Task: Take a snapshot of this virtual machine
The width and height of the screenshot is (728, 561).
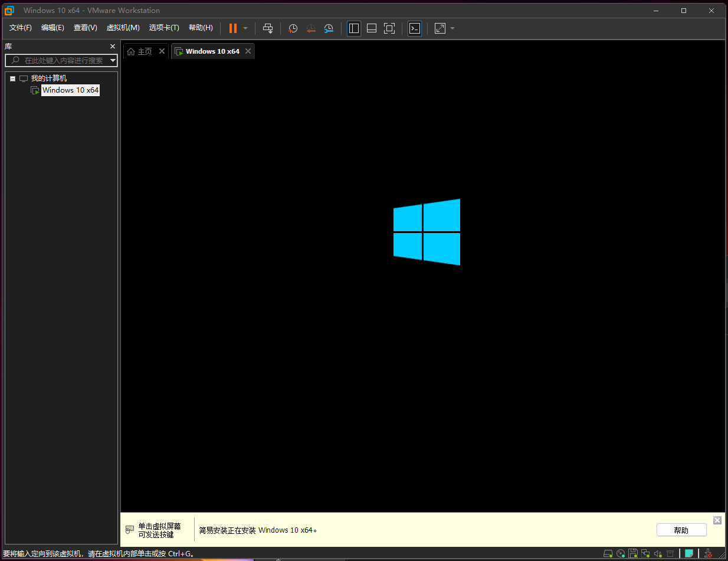Action: [x=293, y=28]
